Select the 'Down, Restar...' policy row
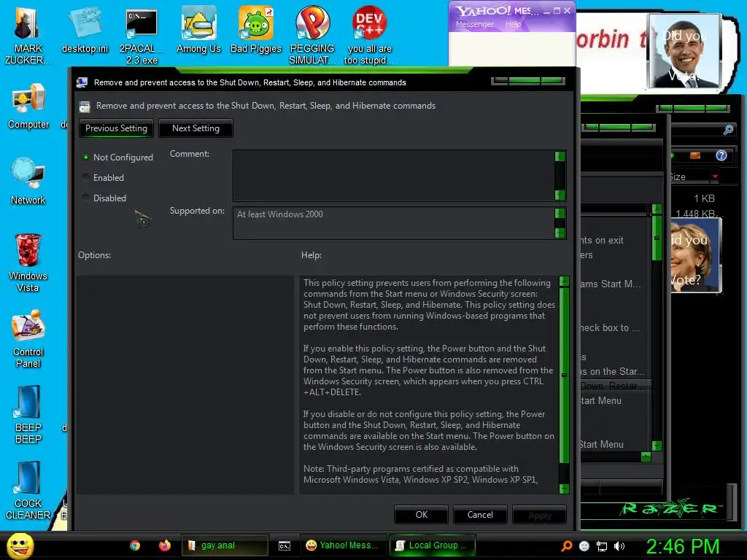 614,386
